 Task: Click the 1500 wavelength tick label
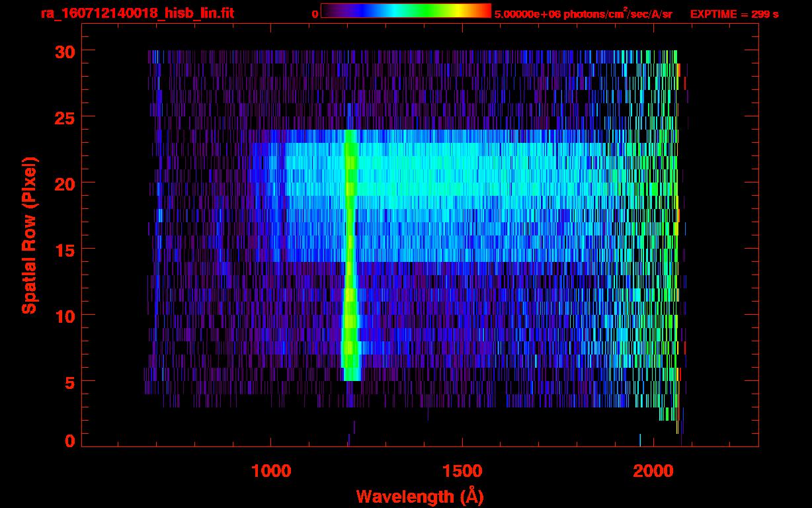tap(462, 471)
